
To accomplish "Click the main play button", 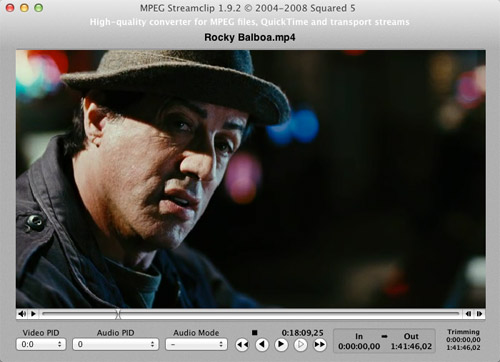I will (x=281, y=344).
